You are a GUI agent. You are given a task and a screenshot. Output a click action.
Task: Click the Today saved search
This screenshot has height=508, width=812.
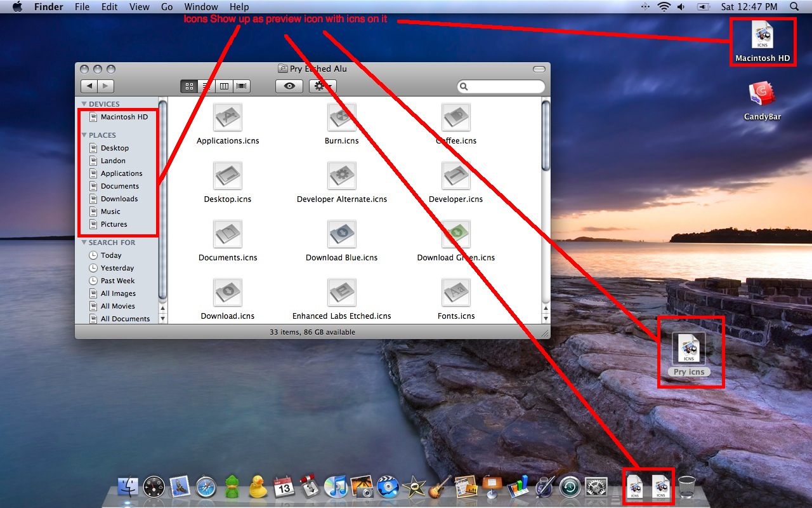pyautogui.click(x=110, y=255)
